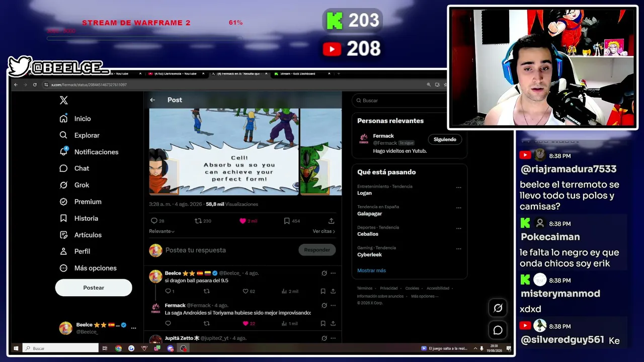
Task: Open Perfil in the sidebar
Action: (x=75, y=251)
